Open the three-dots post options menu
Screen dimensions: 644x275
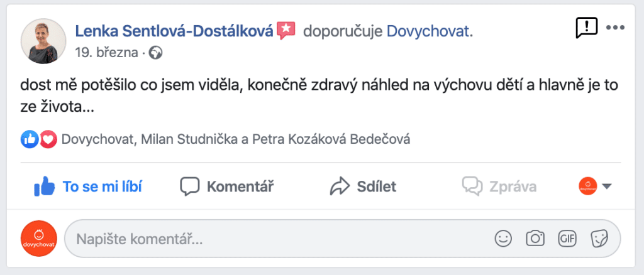pyautogui.click(x=615, y=28)
